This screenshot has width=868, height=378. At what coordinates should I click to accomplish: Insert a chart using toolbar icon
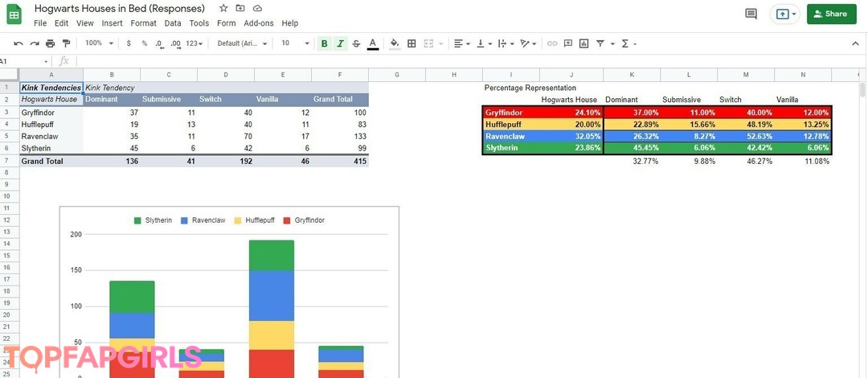point(584,43)
